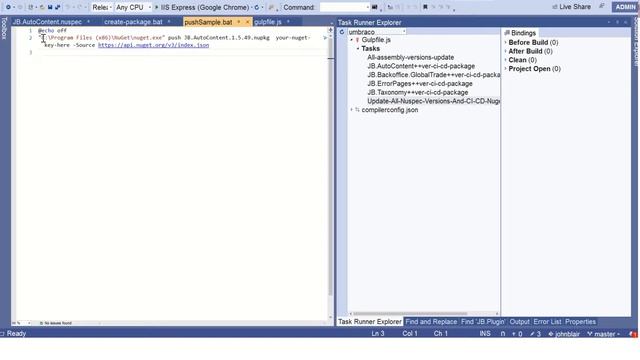This screenshot has width=640, height=360.
Task: Click the Live Share button
Action: 571,7
